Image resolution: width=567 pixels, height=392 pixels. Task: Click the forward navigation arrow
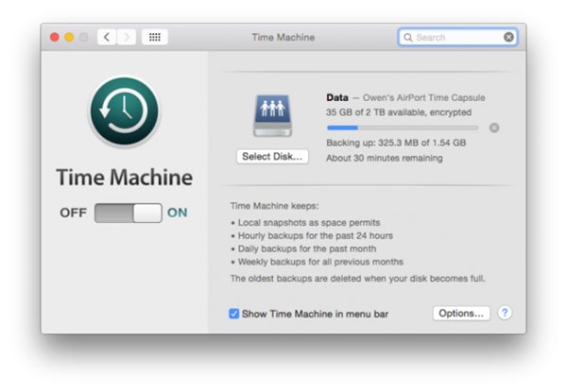[127, 37]
